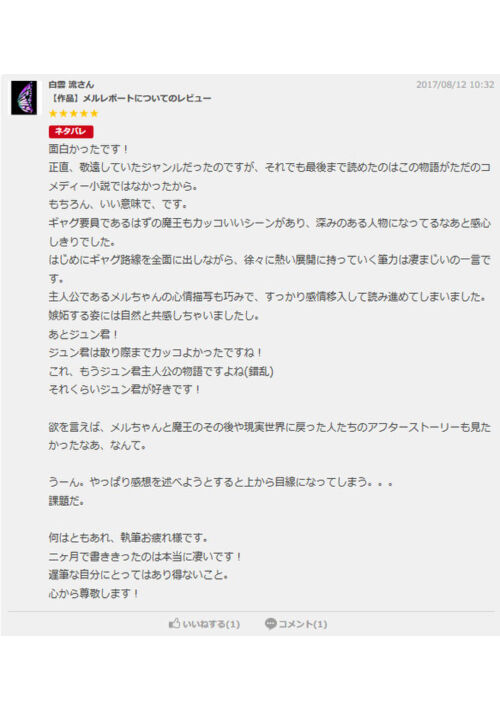Click the second gold rating star
This screenshot has width=500, height=711.
63,113
